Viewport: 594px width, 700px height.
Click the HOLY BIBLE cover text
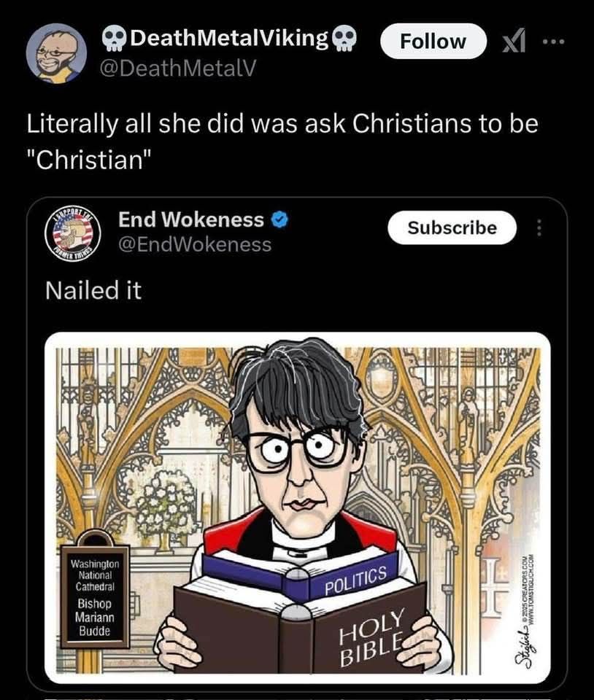pyautogui.click(x=369, y=636)
